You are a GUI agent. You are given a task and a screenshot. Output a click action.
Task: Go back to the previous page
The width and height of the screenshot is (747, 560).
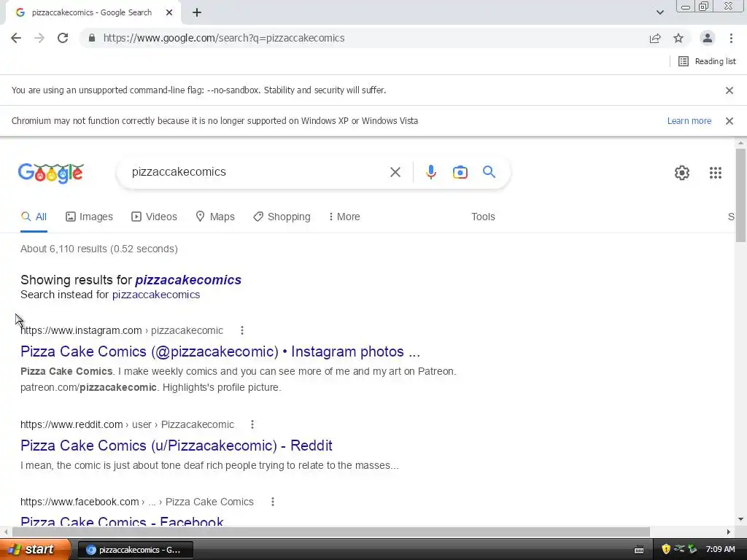point(16,38)
